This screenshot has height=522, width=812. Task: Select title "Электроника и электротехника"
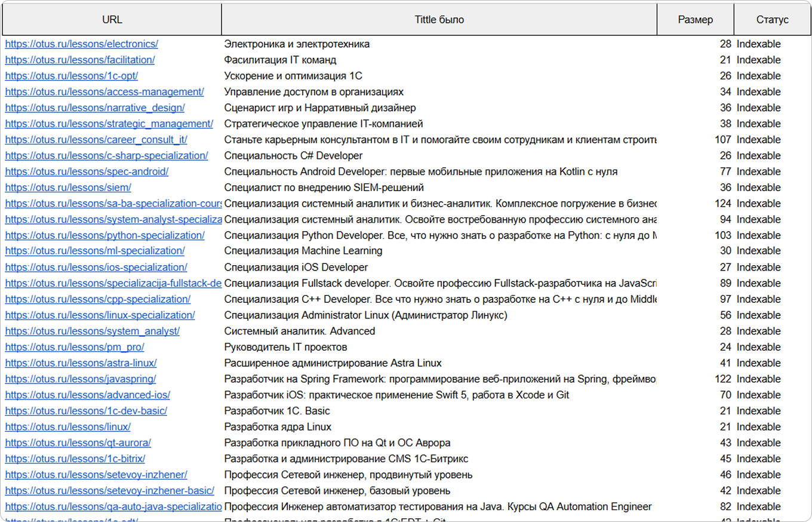297,44
